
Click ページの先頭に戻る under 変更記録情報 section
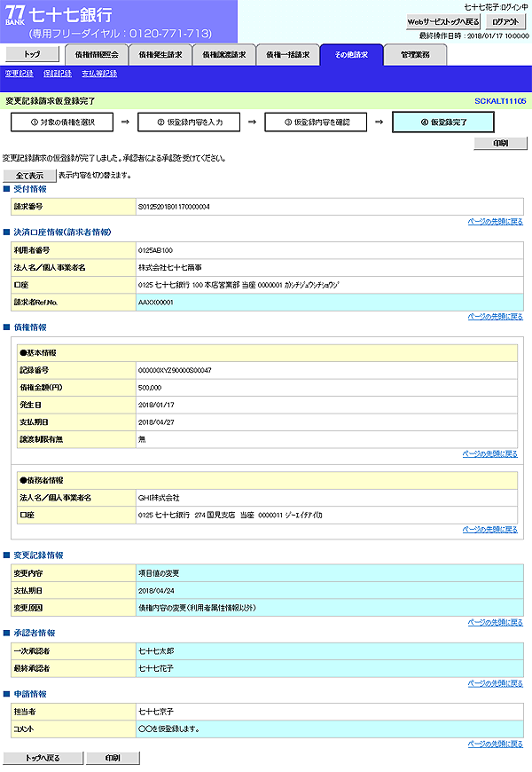tap(496, 623)
